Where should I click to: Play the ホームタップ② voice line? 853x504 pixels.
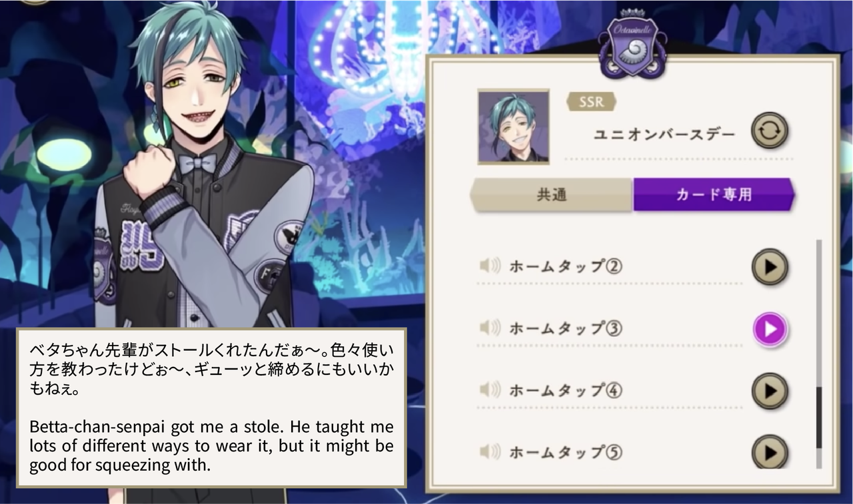[770, 267]
